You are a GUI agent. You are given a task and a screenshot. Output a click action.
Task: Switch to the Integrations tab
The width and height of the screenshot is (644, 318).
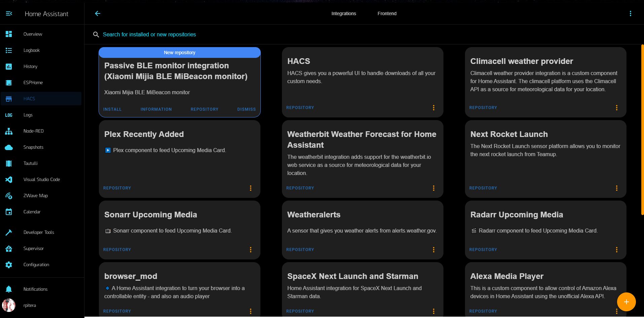click(x=344, y=13)
